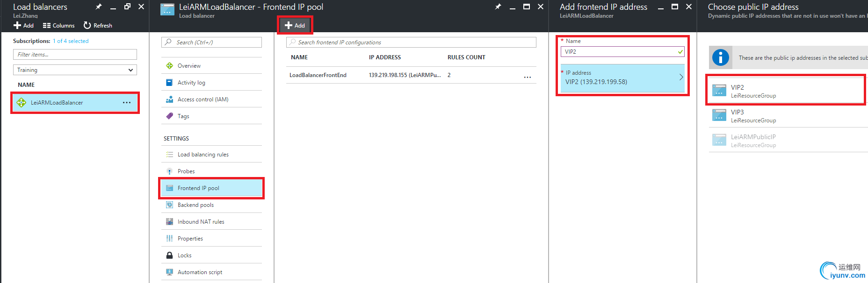Maximize the Frontend IP pool blade
868x283 pixels.
tap(527, 7)
